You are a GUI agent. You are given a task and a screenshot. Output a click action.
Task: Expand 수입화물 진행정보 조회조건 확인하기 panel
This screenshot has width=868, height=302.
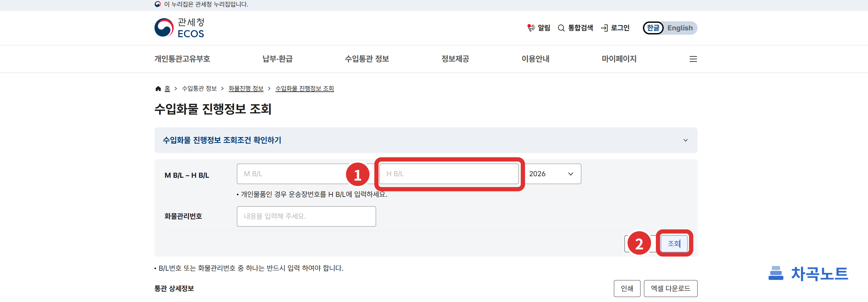pyautogui.click(x=426, y=140)
